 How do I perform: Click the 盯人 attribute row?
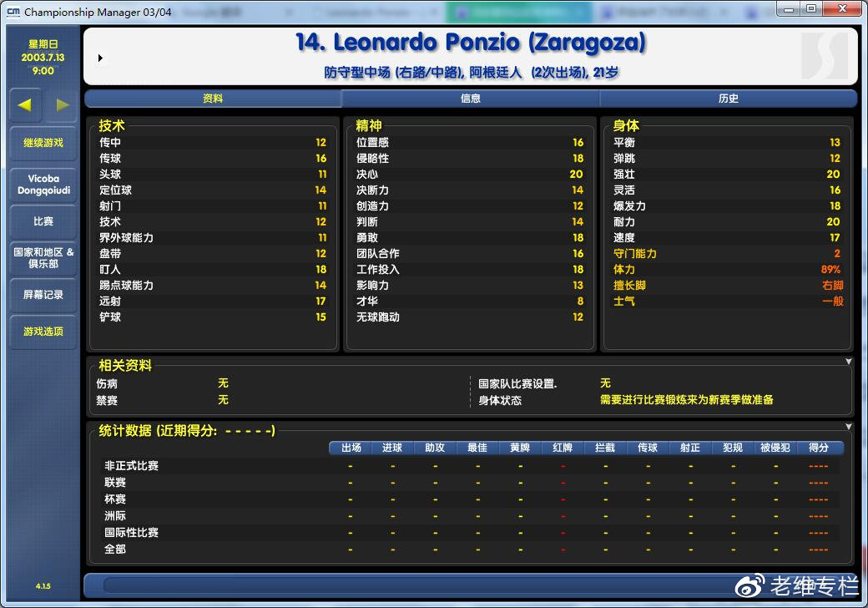click(x=213, y=269)
